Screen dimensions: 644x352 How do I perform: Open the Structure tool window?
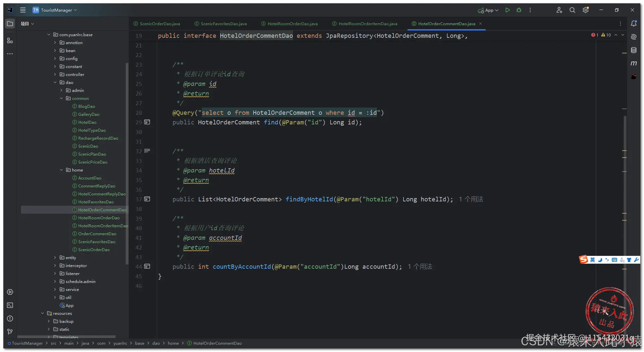(x=10, y=40)
